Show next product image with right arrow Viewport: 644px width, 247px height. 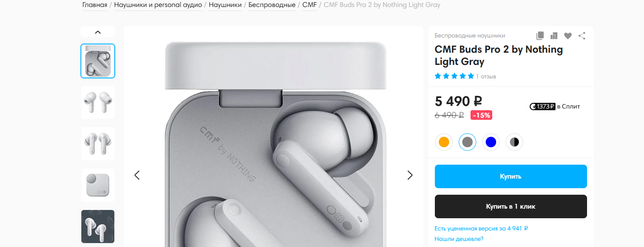point(410,175)
